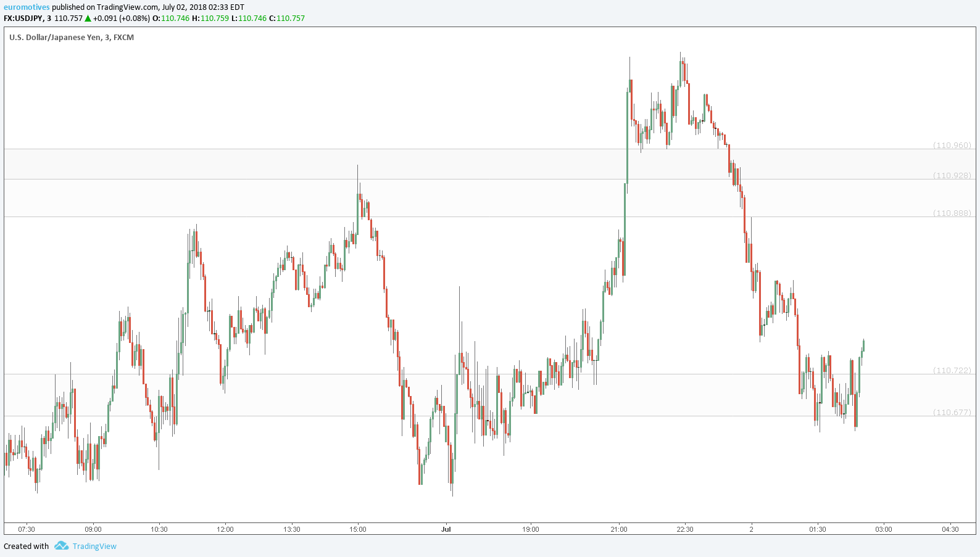Click the open price value 110.746
Screen dimensions: 980x557
(175, 19)
